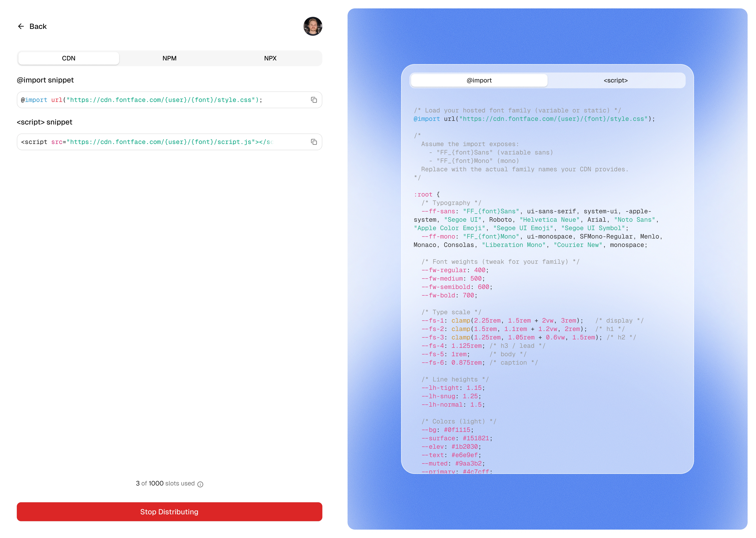Open the user profile avatar
This screenshot has width=756, height=538.
tap(313, 26)
